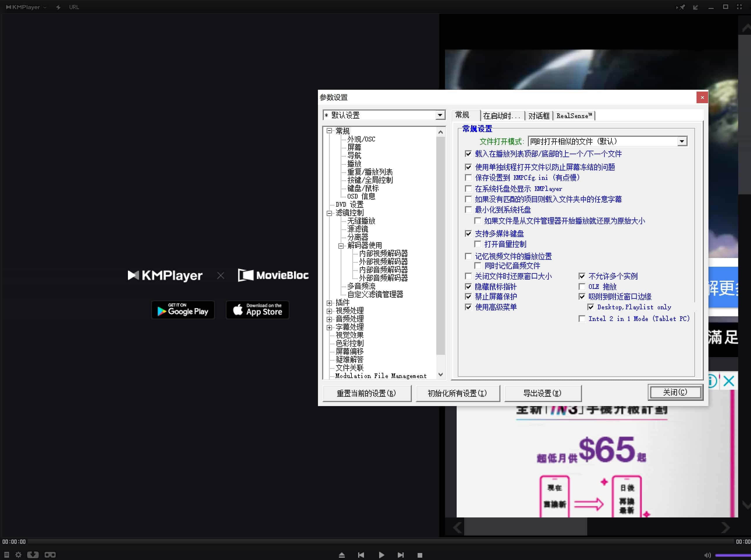Expand the 字幕处理 tree node

329,327
